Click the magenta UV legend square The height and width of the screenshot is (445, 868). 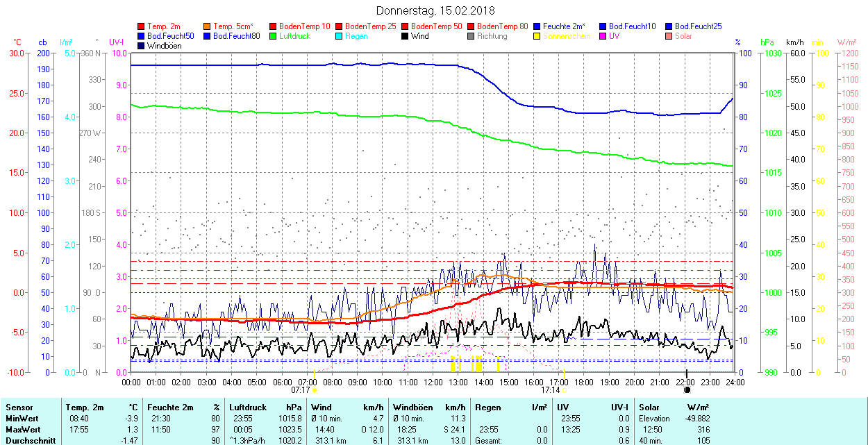603,36
